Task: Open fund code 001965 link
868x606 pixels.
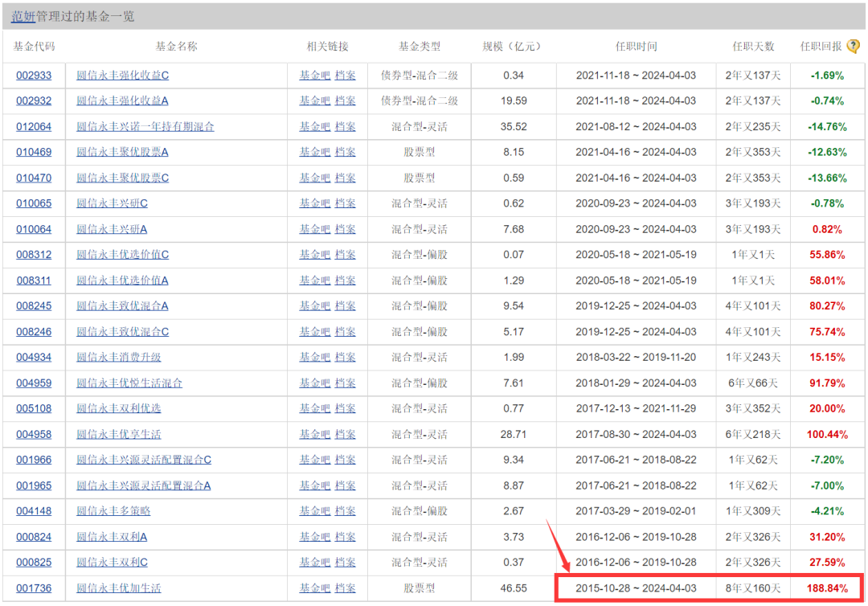Action: click(34, 486)
